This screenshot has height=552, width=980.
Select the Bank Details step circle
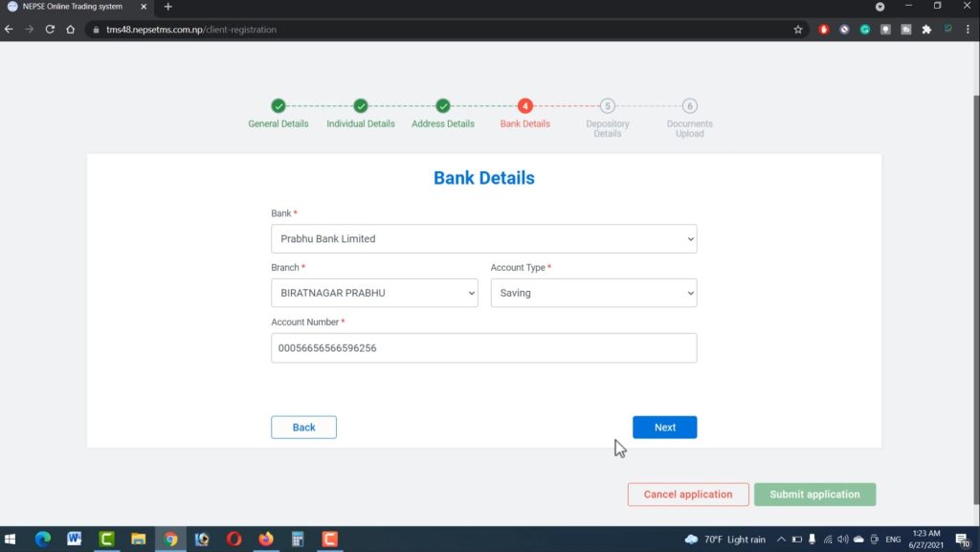(x=525, y=106)
